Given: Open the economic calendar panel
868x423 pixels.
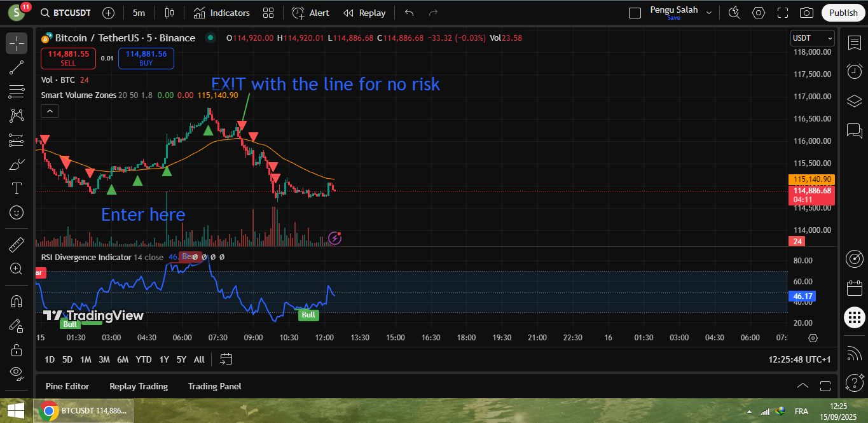Looking at the screenshot, I should [x=855, y=288].
